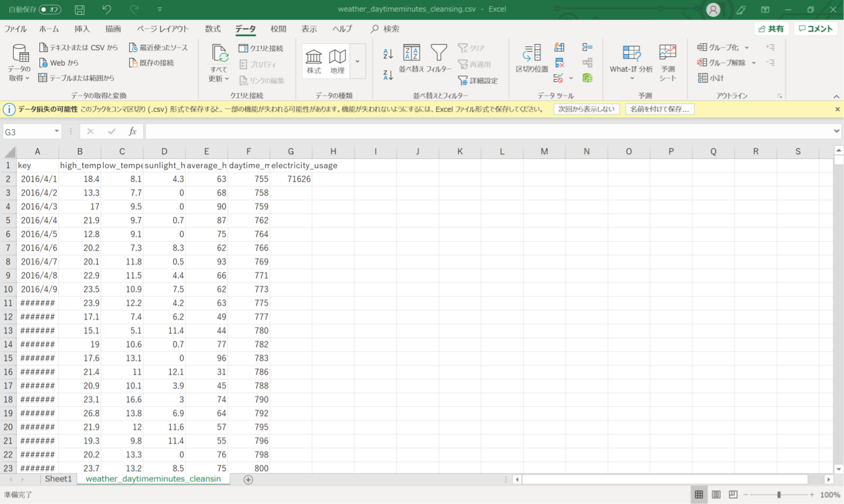Select テーブルまたは範囲から option
This screenshot has width=844, height=504.
[x=76, y=78]
